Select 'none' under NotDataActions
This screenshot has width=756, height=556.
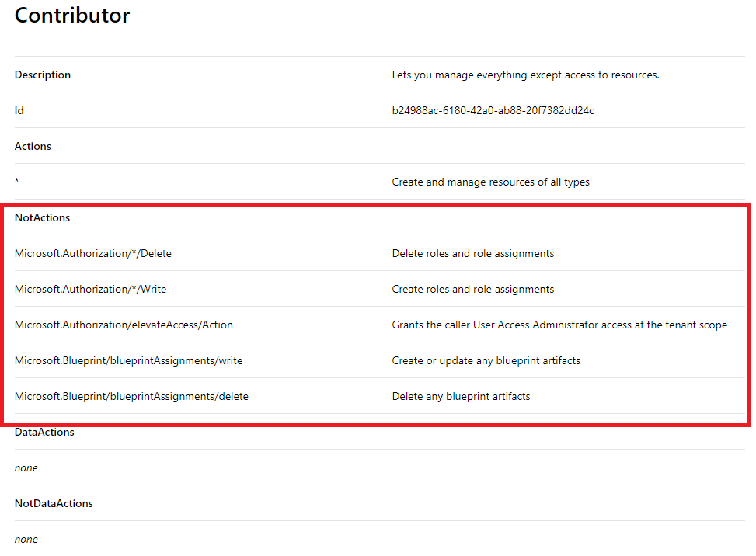(x=26, y=539)
